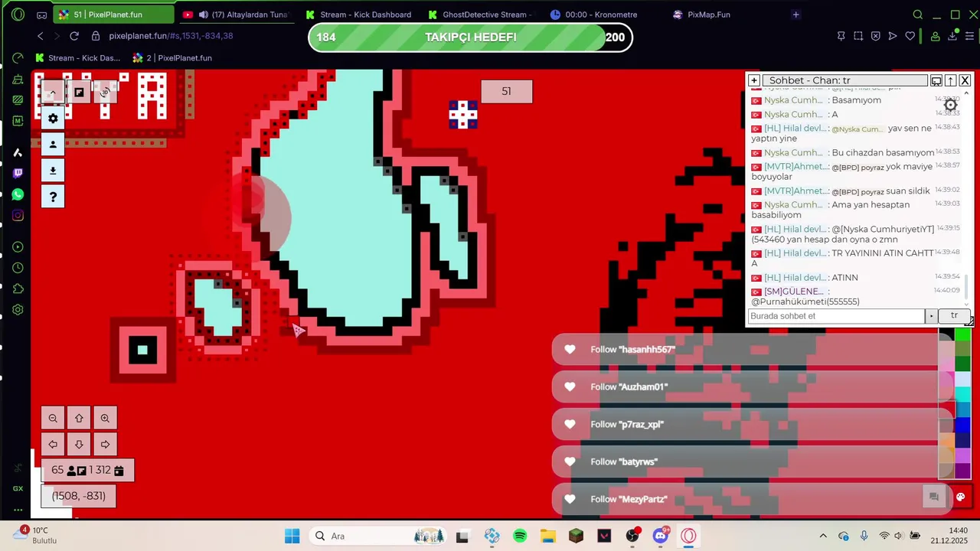The height and width of the screenshot is (551, 980).
Task: Open Twitch in Opera sidebar
Action: click(x=18, y=173)
